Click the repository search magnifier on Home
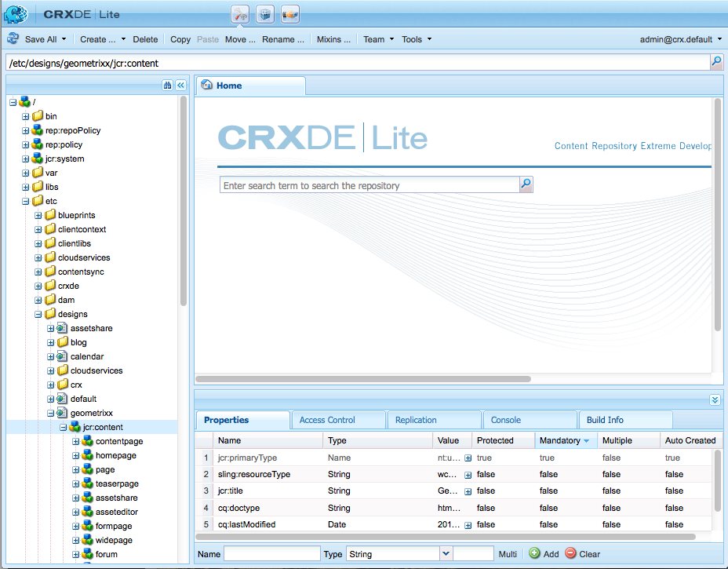The image size is (728, 569). pyautogui.click(x=526, y=184)
